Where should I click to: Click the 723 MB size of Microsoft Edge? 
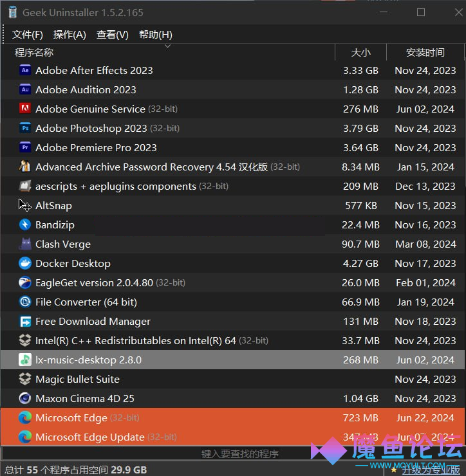[360, 417]
